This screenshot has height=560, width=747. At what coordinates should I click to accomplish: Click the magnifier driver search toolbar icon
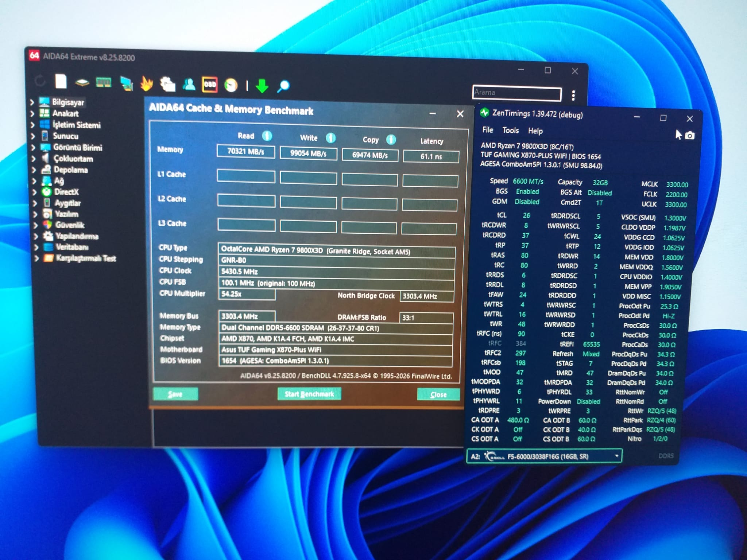(x=283, y=86)
